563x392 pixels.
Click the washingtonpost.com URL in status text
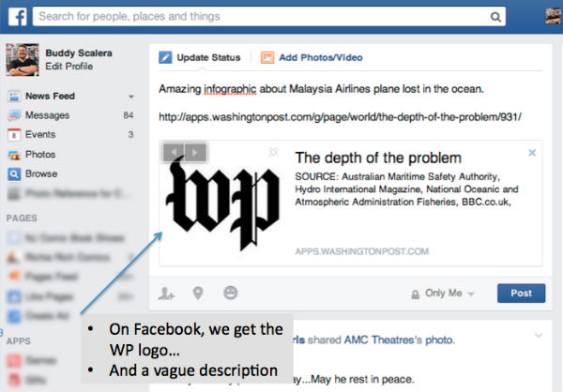(x=340, y=117)
